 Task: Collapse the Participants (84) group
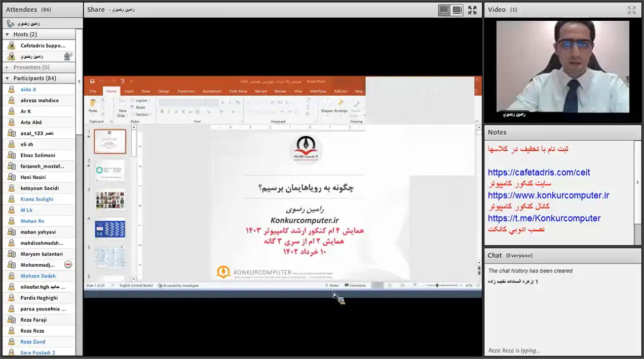tap(7, 78)
